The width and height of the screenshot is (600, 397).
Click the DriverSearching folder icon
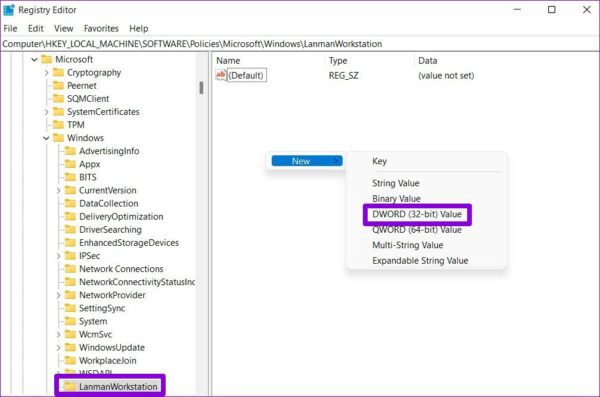[70, 229]
